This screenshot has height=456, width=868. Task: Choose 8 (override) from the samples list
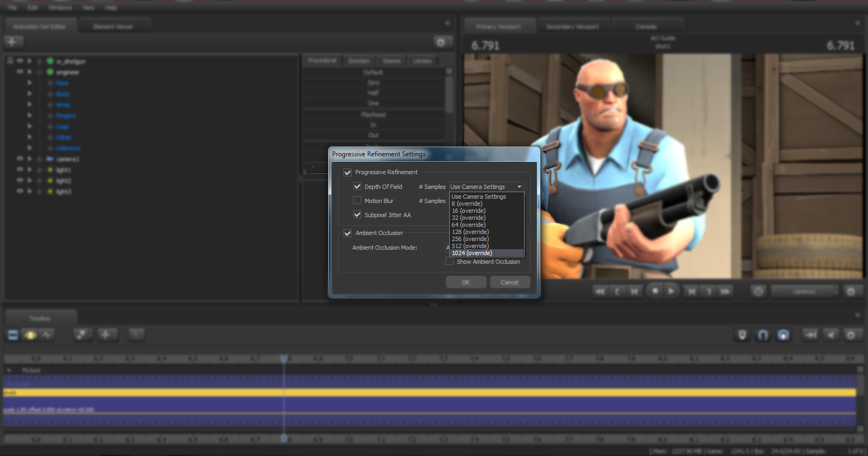tap(487, 204)
